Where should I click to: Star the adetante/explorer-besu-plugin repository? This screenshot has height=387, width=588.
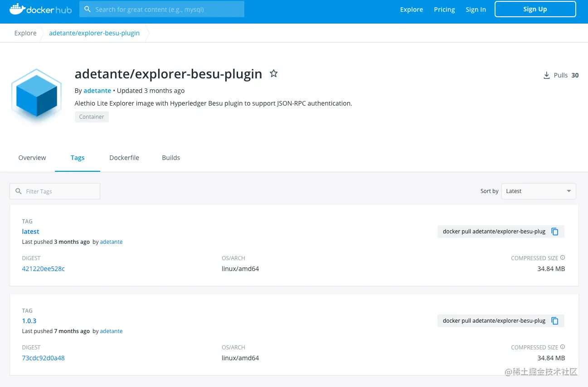(273, 73)
